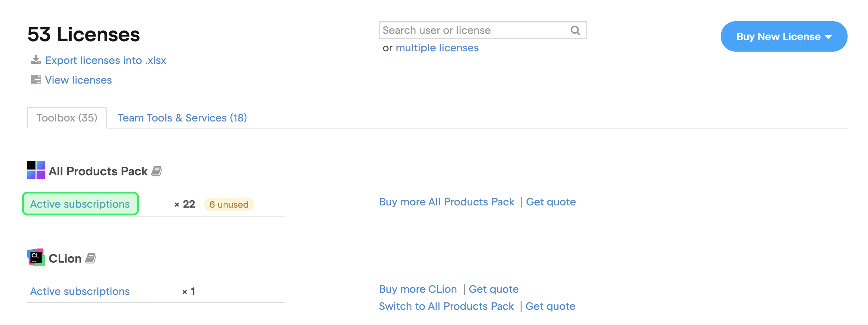
Task: Click Export licenses into .xlsx
Action: coord(105,60)
